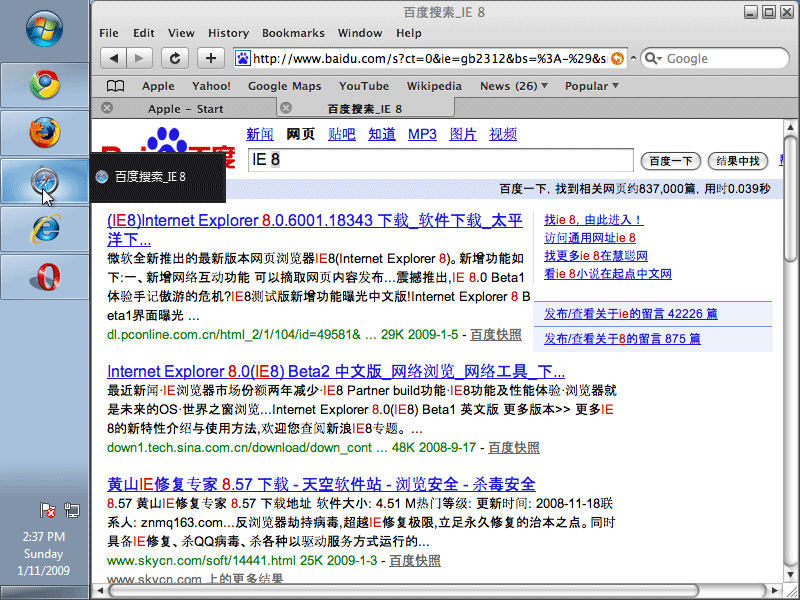Click the Internet Explorer taskbar icon
Viewport: 800px width, 600px height.
[45, 229]
